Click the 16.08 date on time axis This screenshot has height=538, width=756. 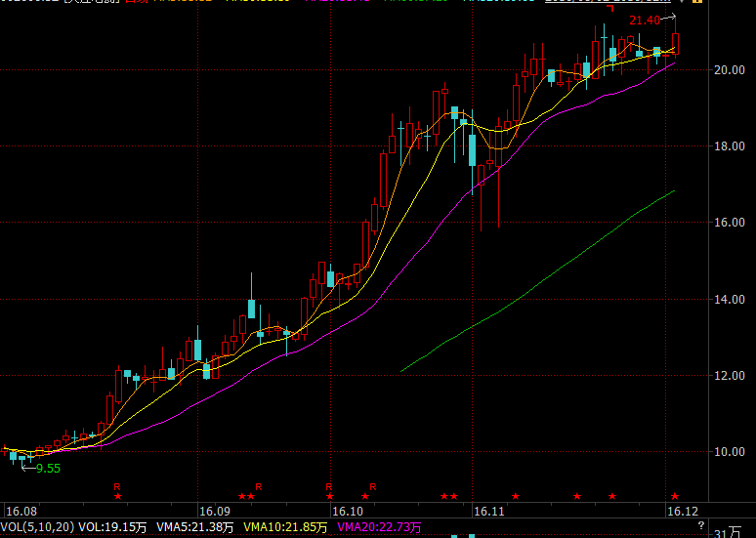21,511
